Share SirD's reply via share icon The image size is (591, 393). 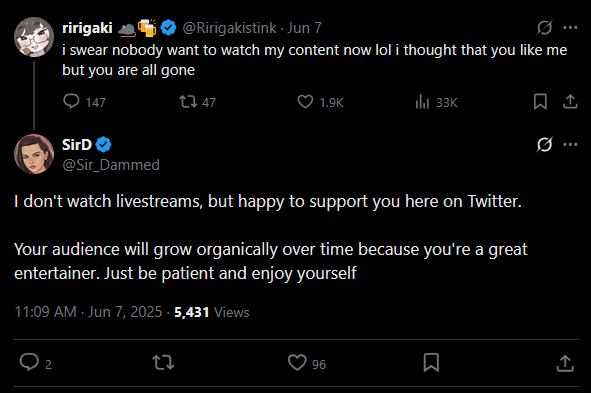(x=565, y=363)
